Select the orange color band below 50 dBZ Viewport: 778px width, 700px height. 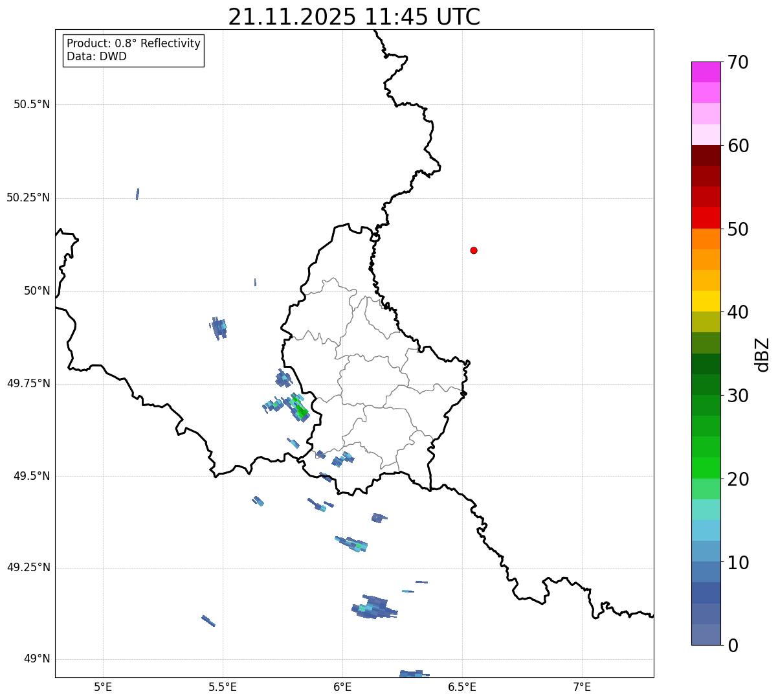click(x=706, y=239)
